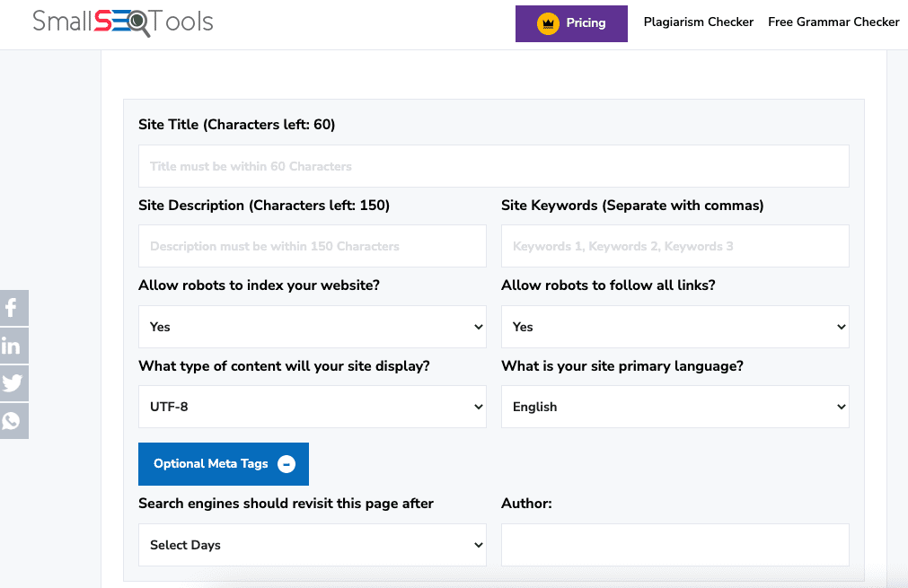Go to Free Grammar Checker menu item
The width and height of the screenshot is (908, 588).
[x=833, y=22]
